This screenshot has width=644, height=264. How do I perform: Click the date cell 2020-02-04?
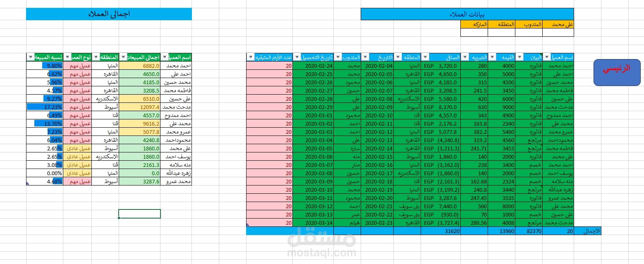click(x=377, y=66)
